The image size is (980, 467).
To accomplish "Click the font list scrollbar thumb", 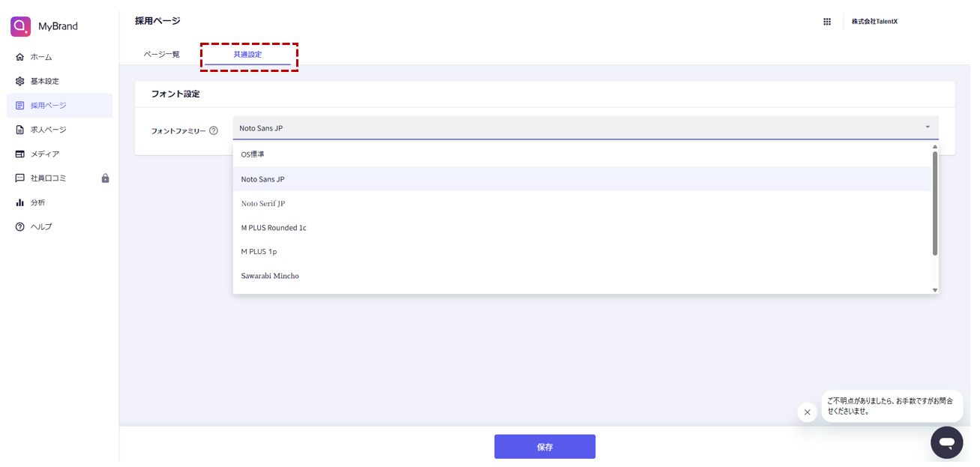I will click(x=935, y=202).
